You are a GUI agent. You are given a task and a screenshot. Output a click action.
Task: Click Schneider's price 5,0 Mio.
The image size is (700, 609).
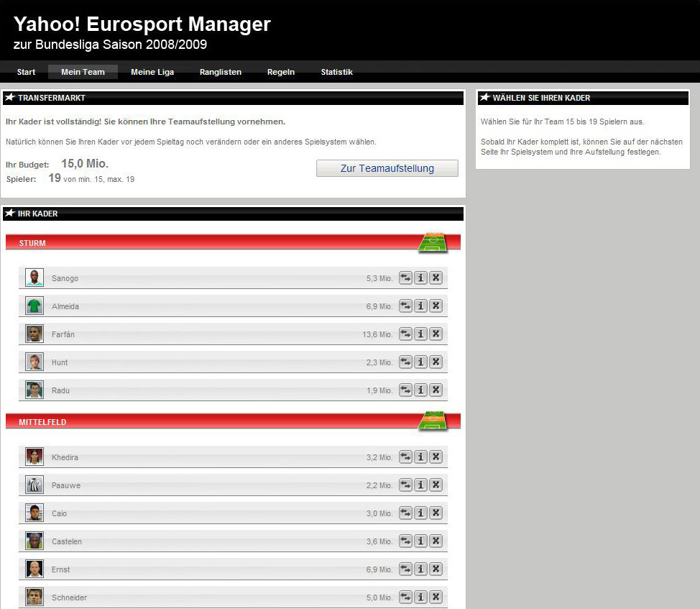(379, 597)
